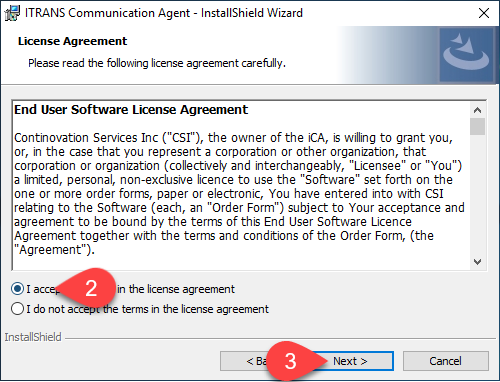Close the InstallShield Wizard window
The image size is (500, 382).
484,13
